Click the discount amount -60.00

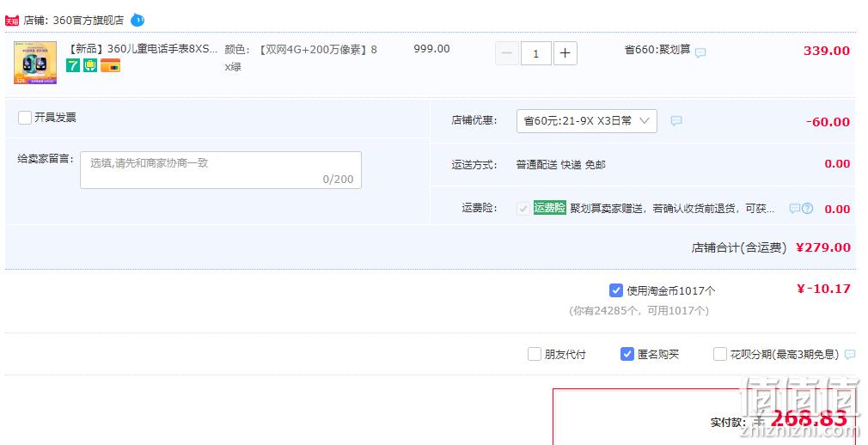(x=828, y=122)
